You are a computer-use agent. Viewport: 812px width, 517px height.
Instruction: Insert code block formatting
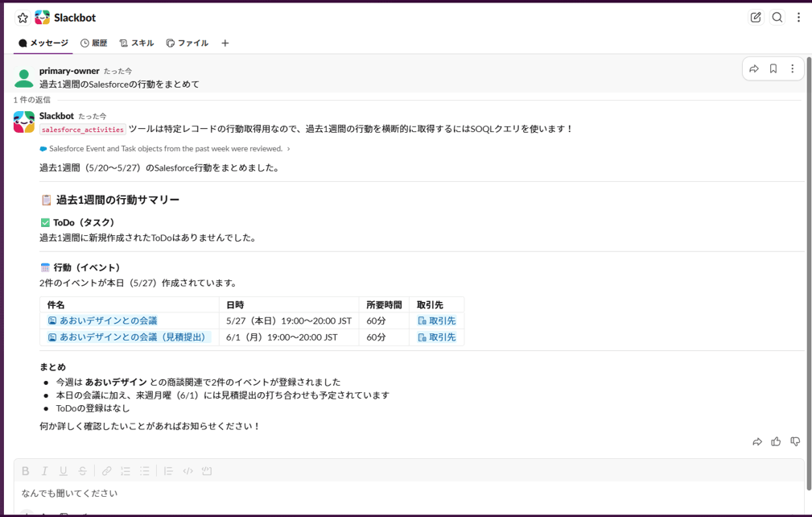point(207,471)
